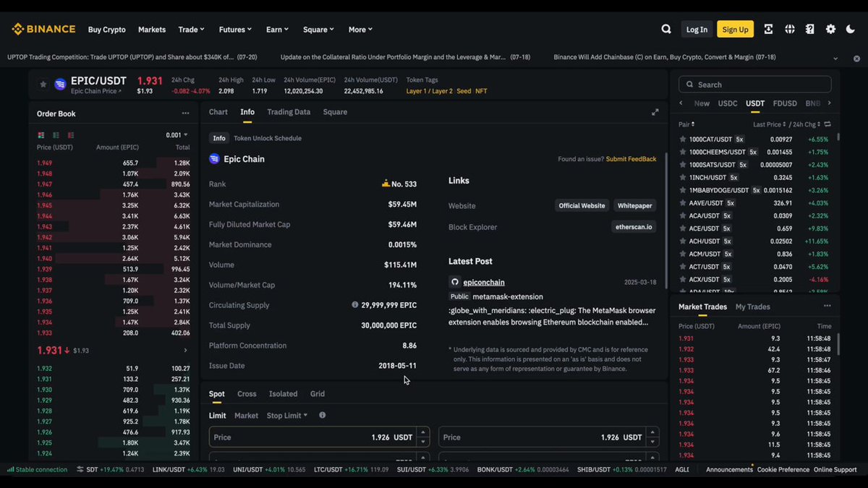
Task: Select the USDC market tab
Action: click(728, 103)
